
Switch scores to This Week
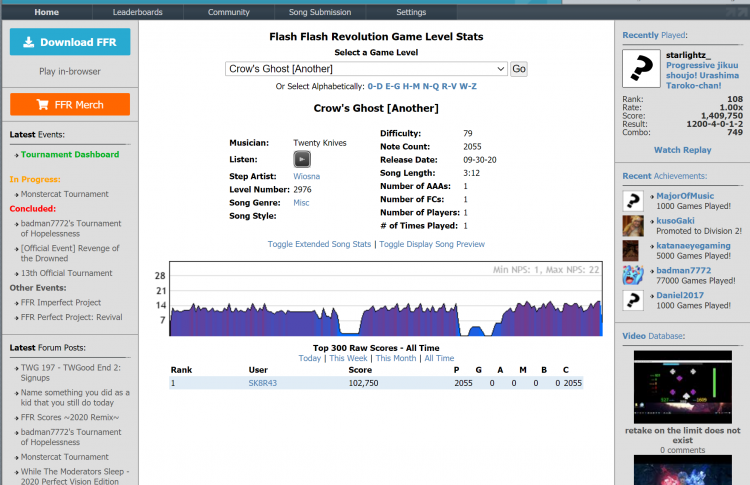tap(348, 358)
